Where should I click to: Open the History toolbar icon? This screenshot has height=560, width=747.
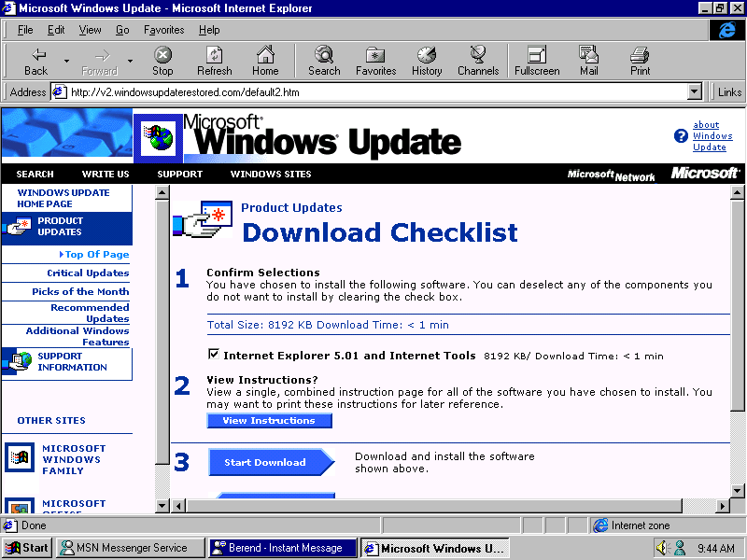click(x=427, y=61)
